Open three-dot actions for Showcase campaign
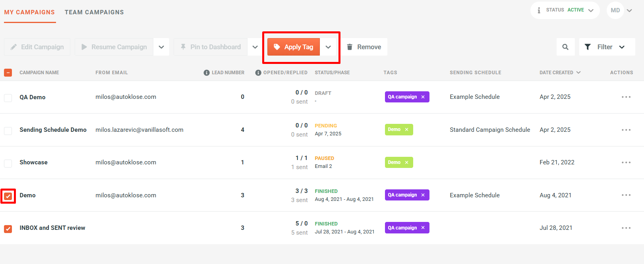 pos(626,162)
